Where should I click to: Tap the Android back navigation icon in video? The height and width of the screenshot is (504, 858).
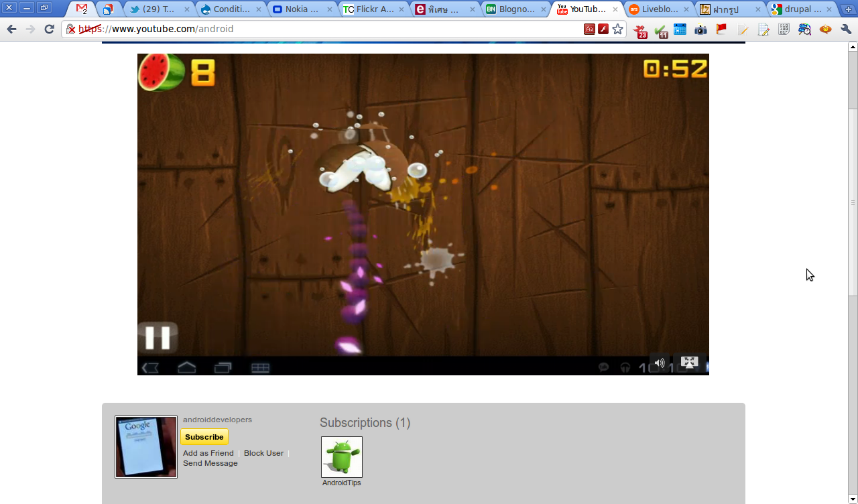150,368
